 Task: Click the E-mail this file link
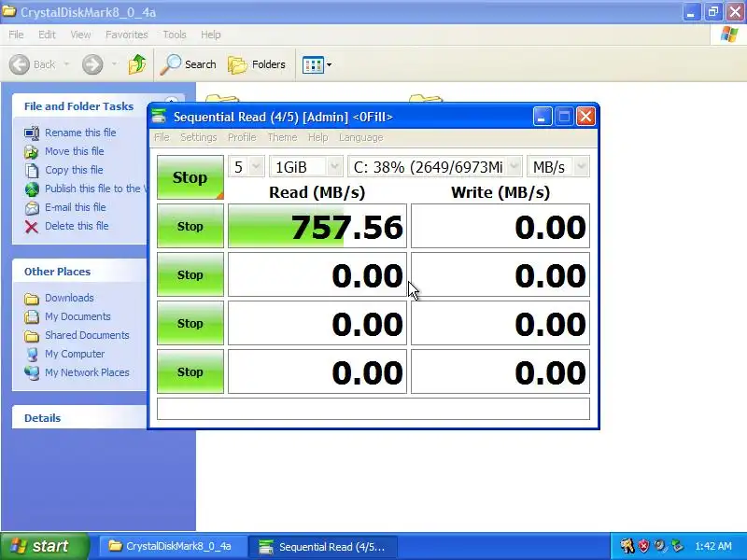point(76,207)
